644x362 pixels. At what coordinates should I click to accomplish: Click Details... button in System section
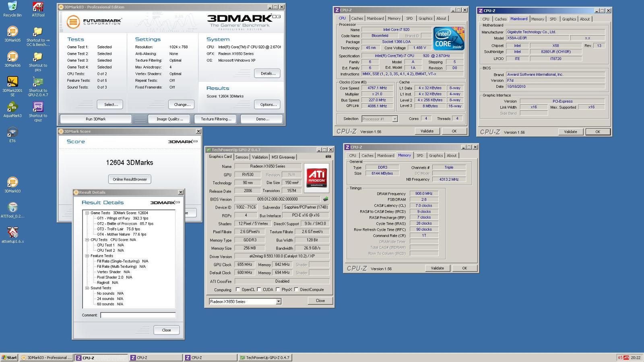coord(268,74)
